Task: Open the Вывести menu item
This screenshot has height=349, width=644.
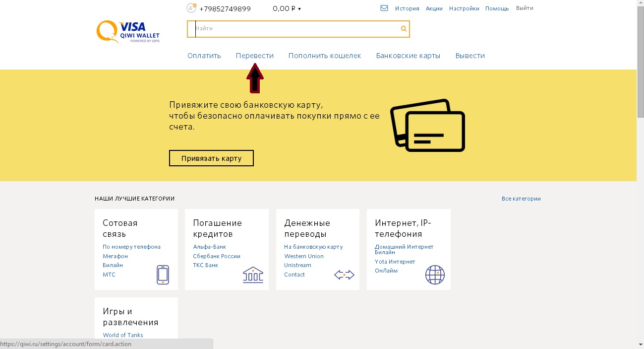Action: click(470, 56)
